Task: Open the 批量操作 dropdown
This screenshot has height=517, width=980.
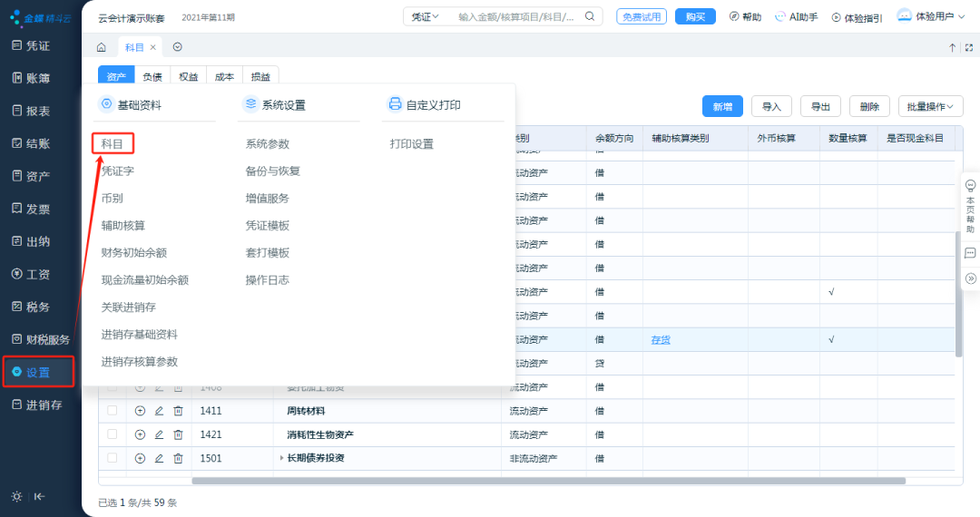Action: (931, 106)
